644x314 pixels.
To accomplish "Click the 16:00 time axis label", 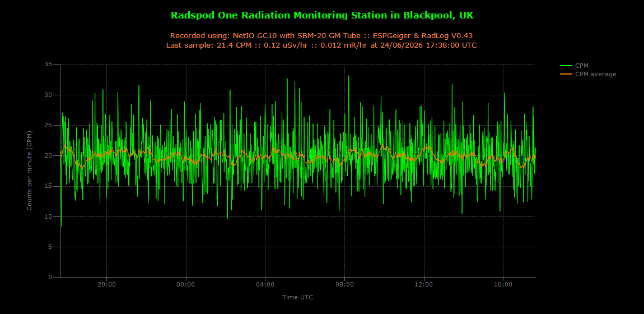I will [x=503, y=284].
